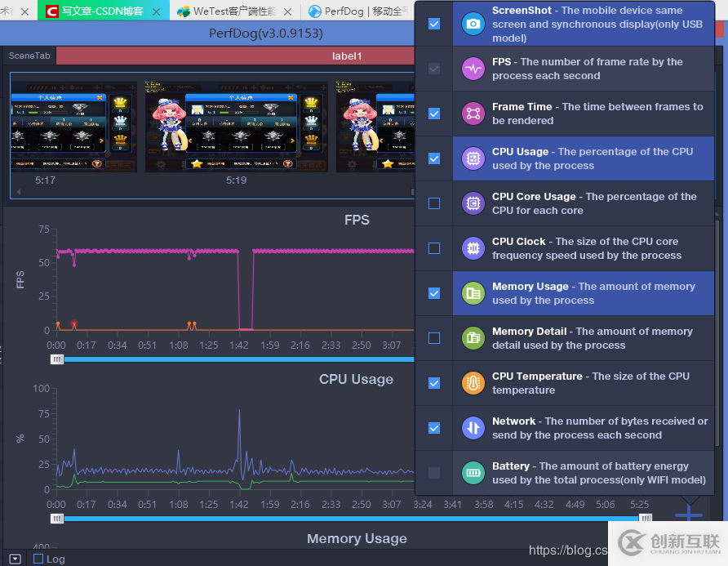Uncheck the Network checkbox

434,428
